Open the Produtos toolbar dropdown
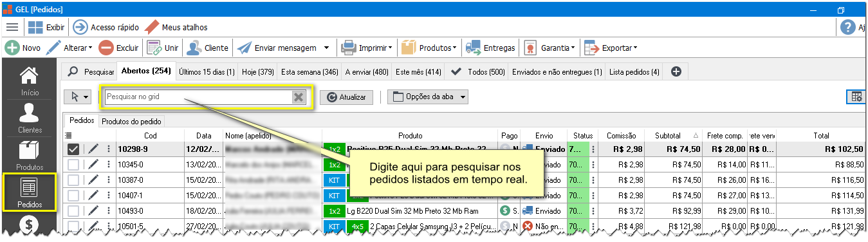The height and width of the screenshot is (242, 868). [429, 48]
